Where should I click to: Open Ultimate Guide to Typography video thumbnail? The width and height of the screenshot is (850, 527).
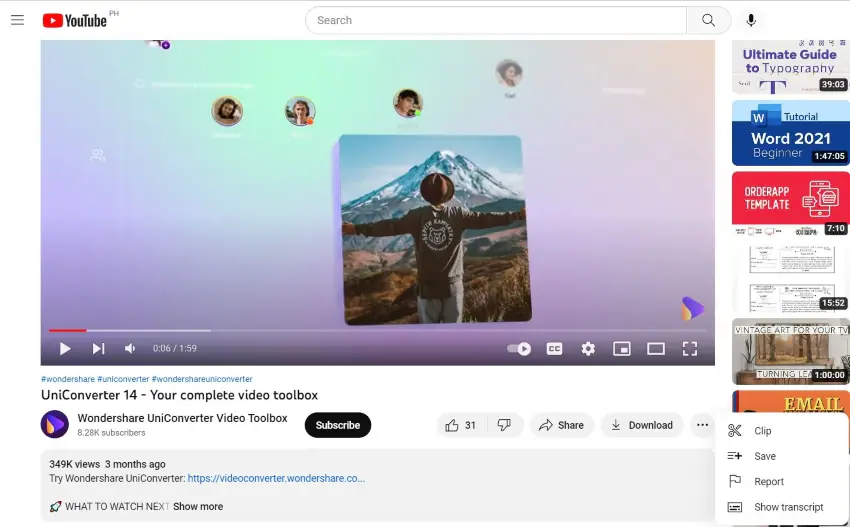click(790, 67)
